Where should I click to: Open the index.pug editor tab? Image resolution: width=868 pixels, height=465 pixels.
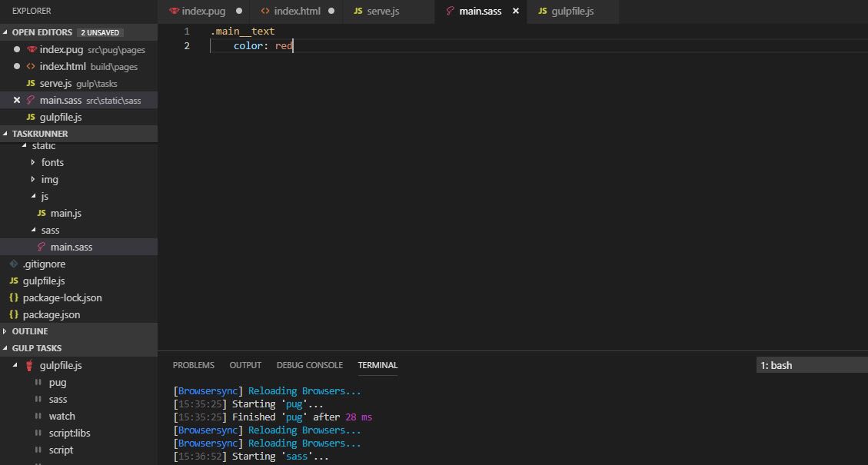click(x=204, y=11)
